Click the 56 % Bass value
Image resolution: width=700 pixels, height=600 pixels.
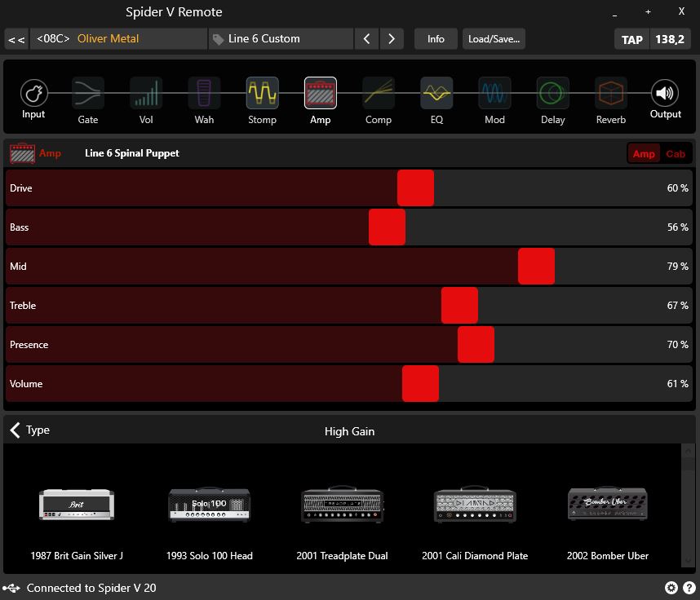[678, 227]
